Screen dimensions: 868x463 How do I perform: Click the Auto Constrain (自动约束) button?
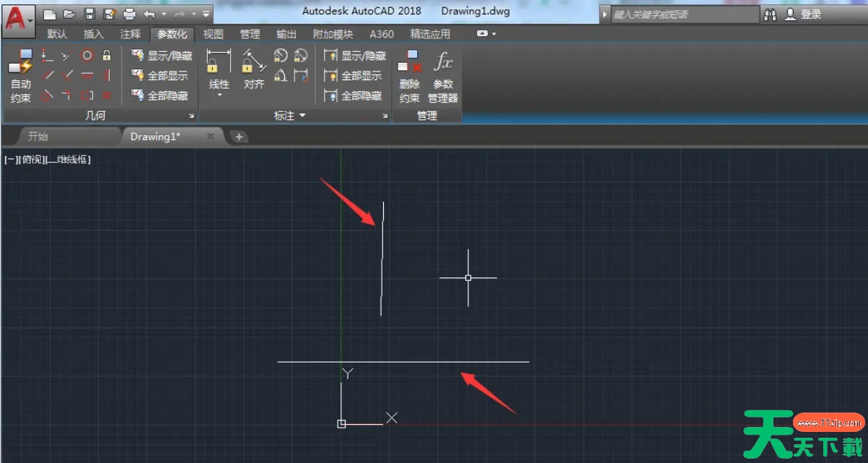[20, 77]
